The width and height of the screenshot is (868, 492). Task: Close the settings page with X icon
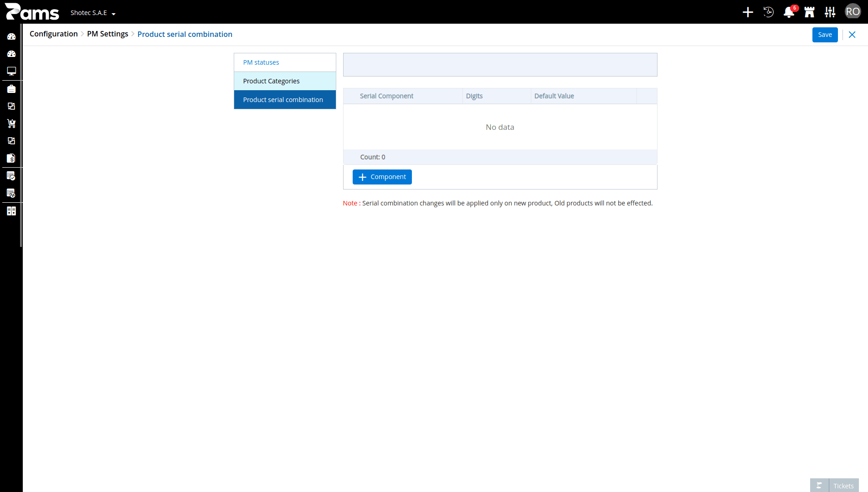pyautogui.click(x=852, y=35)
